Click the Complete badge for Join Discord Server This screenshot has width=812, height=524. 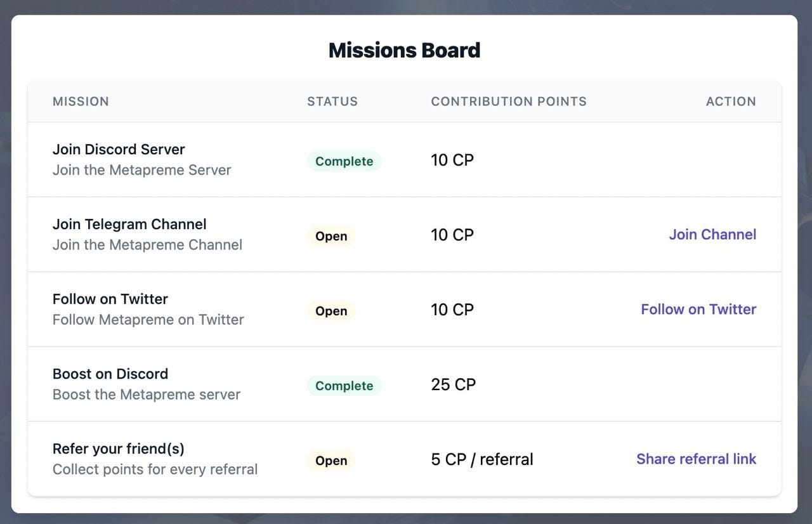(x=344, y=161)
